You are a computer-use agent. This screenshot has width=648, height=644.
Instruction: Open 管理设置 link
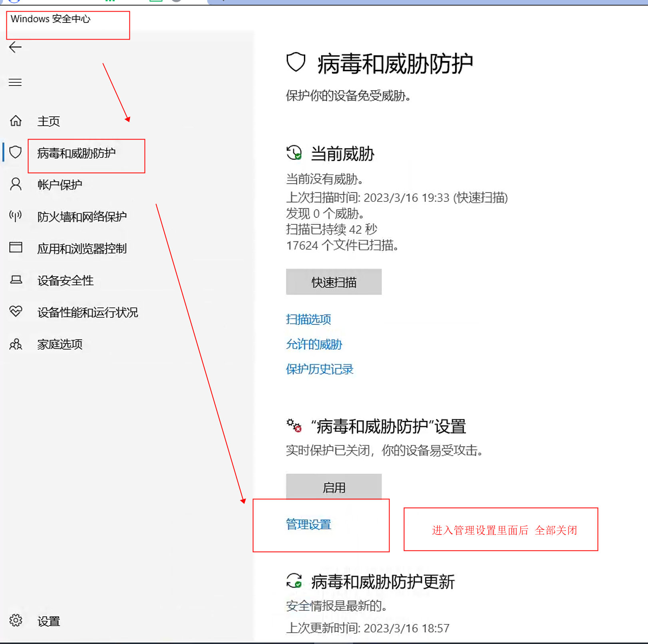pos(308,524)
